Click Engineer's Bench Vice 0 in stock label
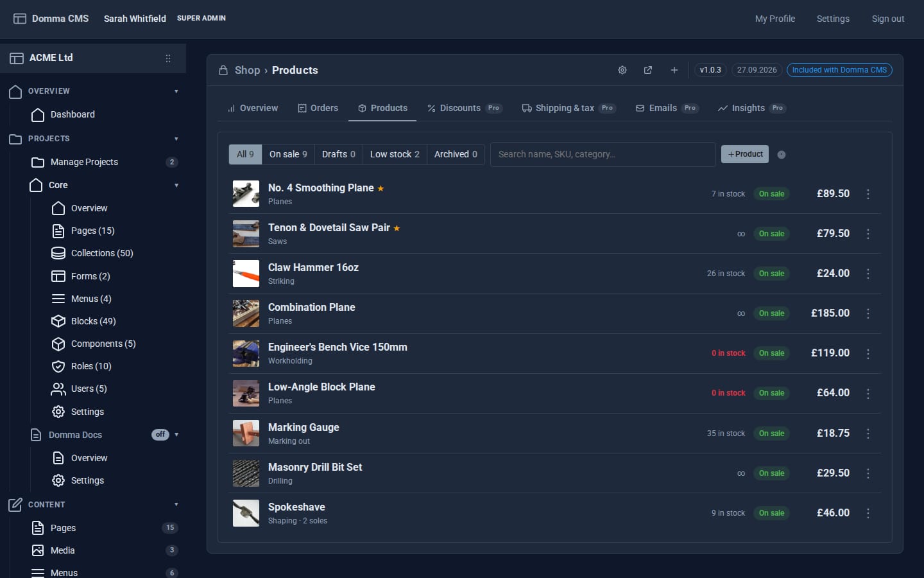The image size is (924, 578). (728, 353)
